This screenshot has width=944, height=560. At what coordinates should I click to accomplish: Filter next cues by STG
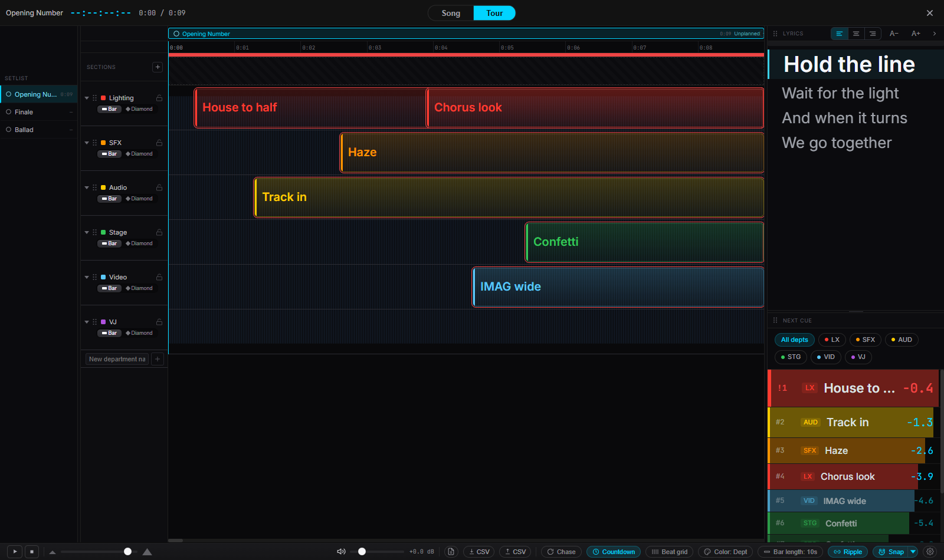coord(791,357)
